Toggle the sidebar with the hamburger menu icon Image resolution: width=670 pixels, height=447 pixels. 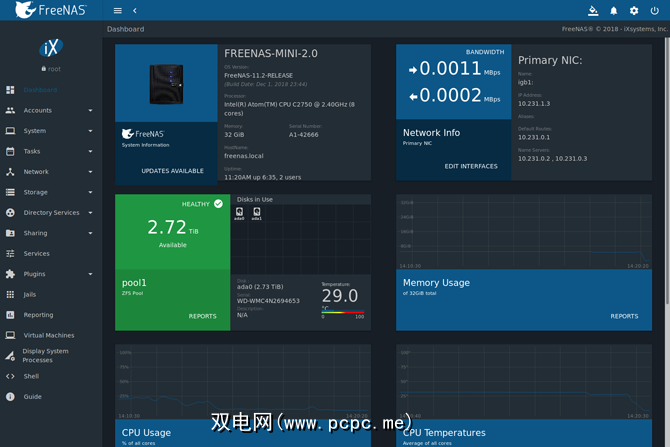pyautogui.click(x=117, y=11)
